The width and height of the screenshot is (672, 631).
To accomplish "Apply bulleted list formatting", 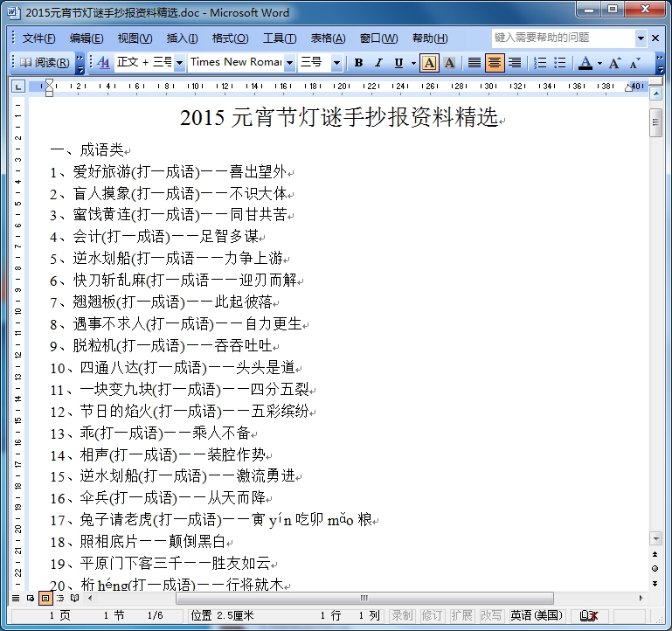I will tap(560, 63).
